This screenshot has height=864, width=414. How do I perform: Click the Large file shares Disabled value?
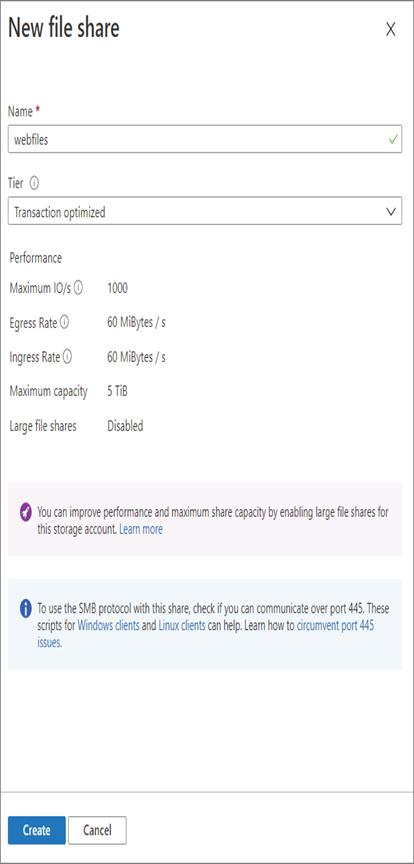pos(125,426)
